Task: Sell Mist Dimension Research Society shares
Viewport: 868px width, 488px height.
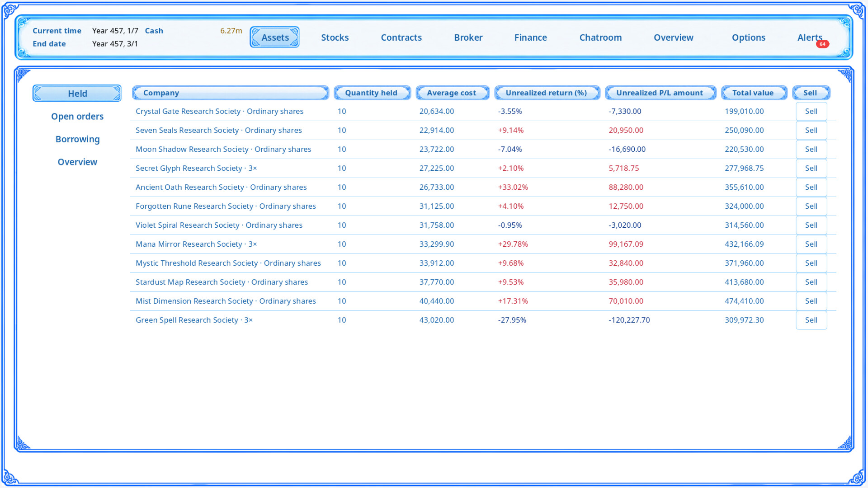Action: (x=811, y=301)
